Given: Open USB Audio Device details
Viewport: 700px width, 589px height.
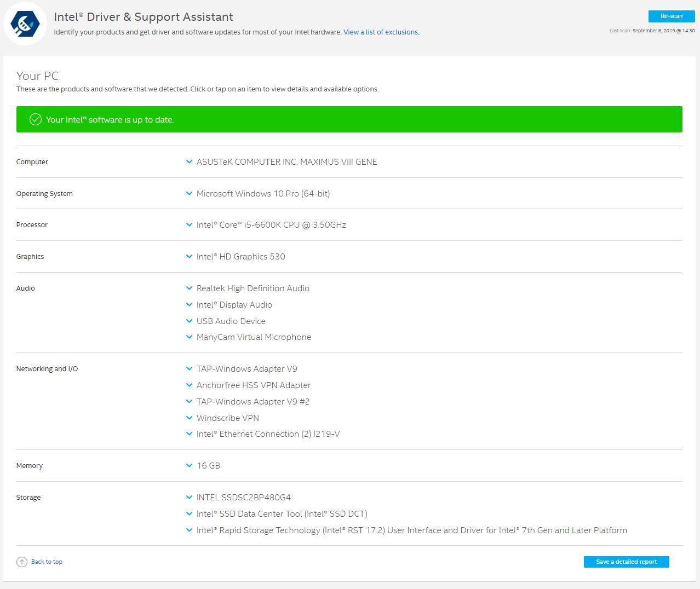Looking at the screenshot, I should click(x=231, y=321).
